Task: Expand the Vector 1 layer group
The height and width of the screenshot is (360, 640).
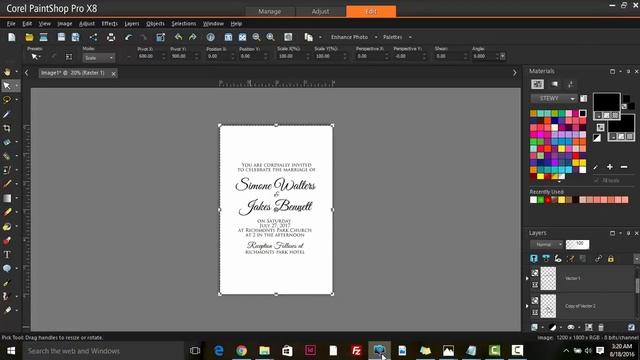Action: point(527,278)
